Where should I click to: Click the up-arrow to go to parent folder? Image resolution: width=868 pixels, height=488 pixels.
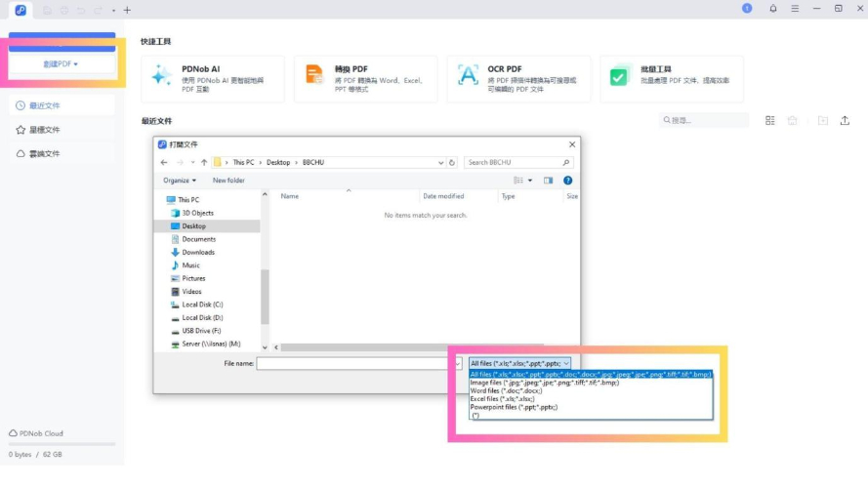point(204,162)
